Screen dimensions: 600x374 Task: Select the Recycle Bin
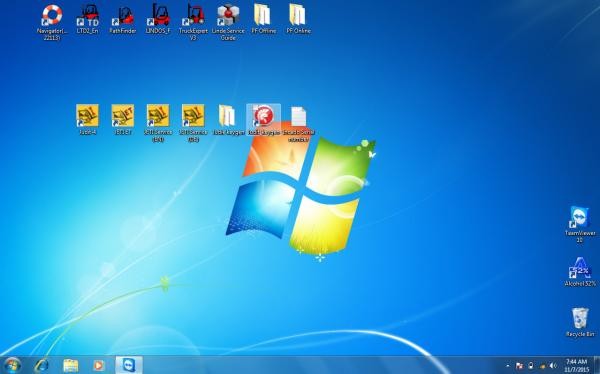point(580,322)
